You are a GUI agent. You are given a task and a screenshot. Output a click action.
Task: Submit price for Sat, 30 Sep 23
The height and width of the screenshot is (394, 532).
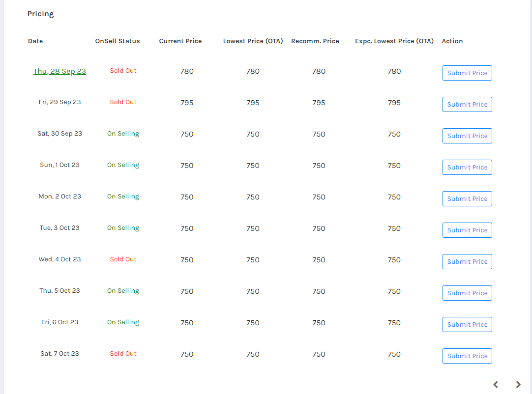(x=467, y=136)
